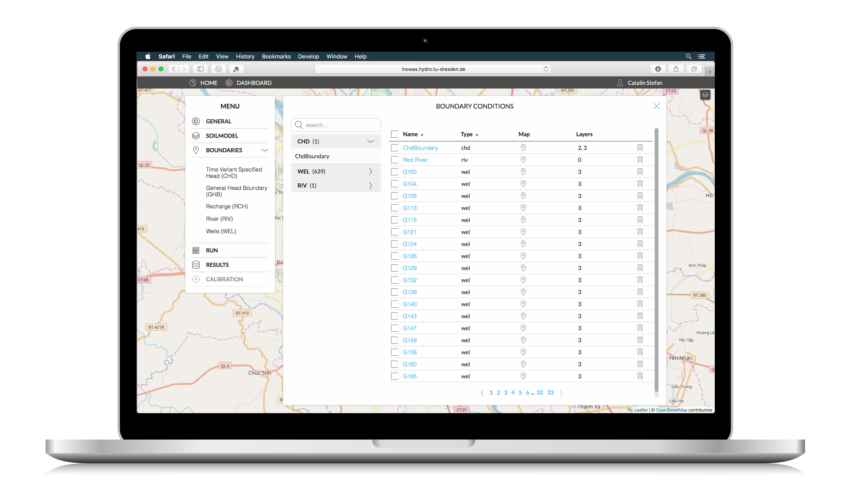
Task: Click the SOILMODEL layers icon
Action: [x=196, y=136]
